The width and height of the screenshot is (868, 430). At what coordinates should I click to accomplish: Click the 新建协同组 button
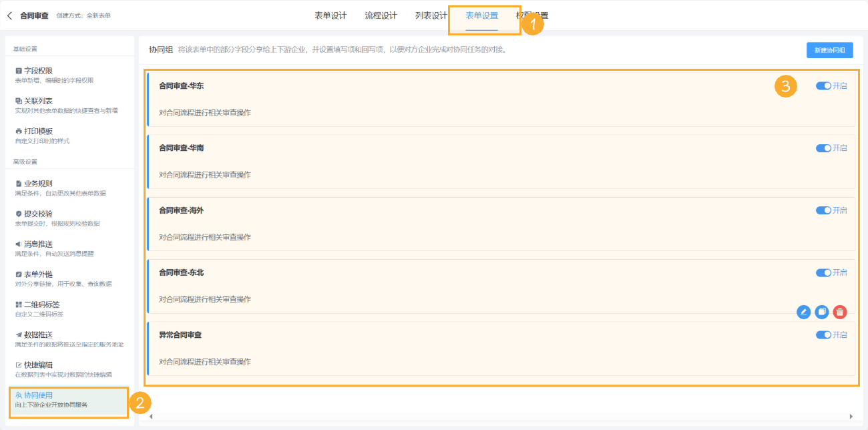click(829, 49)
